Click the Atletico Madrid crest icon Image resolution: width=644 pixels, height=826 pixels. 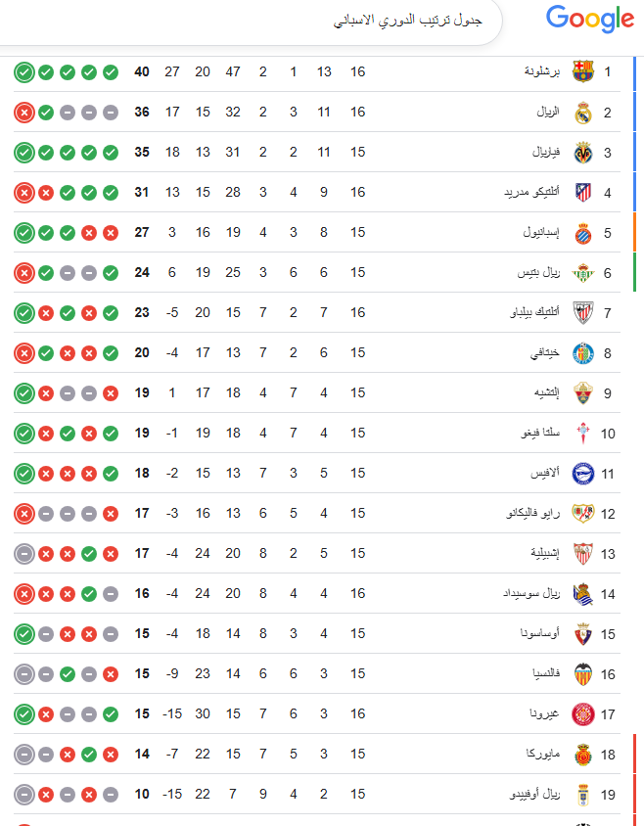[582, 192]
